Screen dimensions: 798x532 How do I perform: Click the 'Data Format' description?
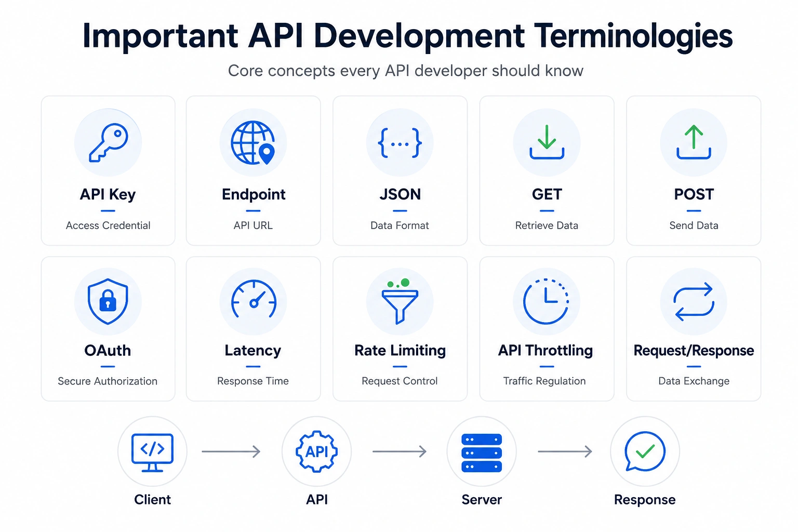click(400, 225)
